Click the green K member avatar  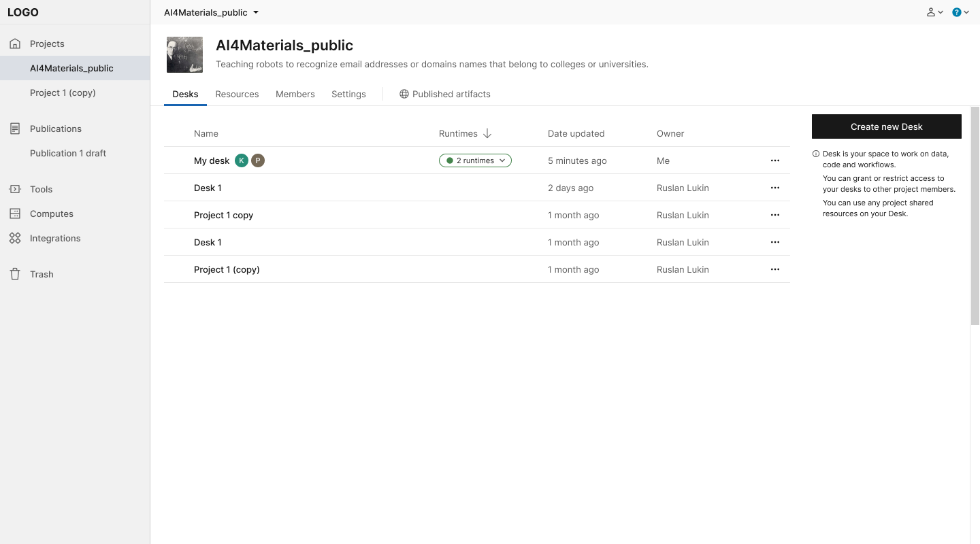(x=241, y=160)
